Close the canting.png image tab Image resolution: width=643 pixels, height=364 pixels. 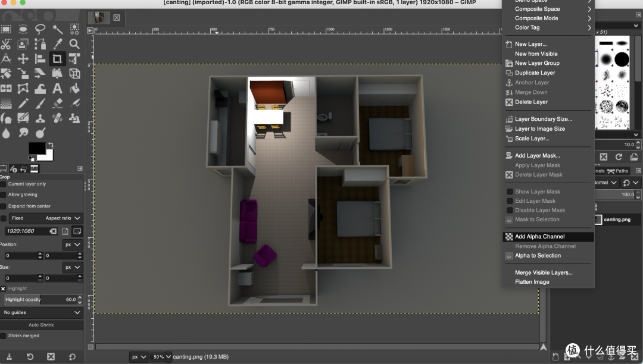pyautogui.click(x=117, y=18)
